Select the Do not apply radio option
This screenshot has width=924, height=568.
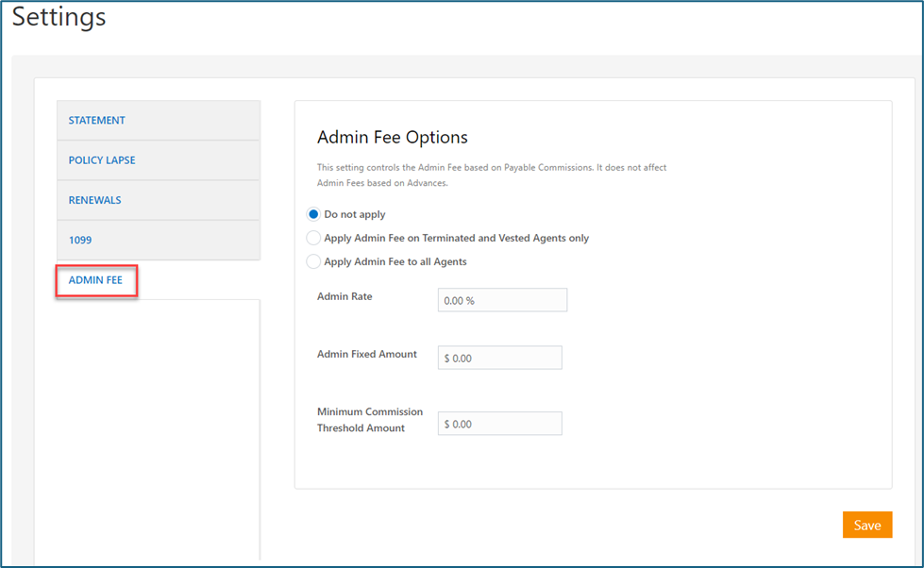click(313, 214)
